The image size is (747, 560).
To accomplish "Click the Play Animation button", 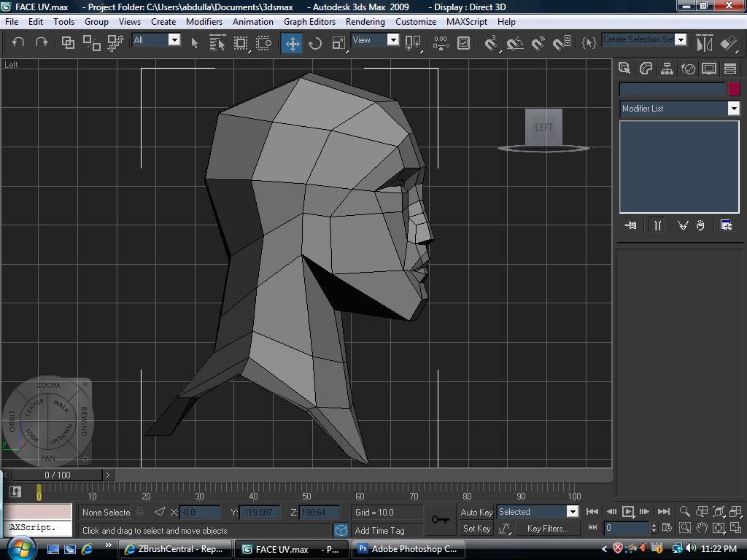I will point(628,511).
